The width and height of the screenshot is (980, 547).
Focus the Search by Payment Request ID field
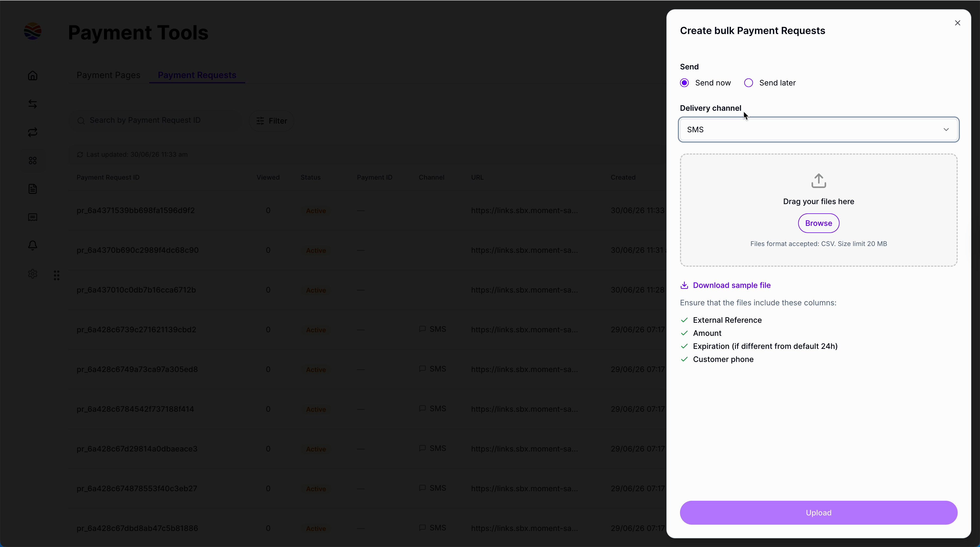coord(156,121)
